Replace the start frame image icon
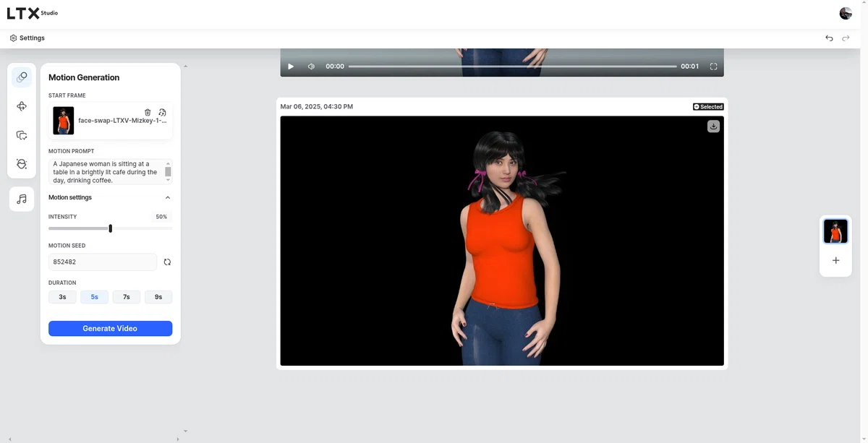Screen dimensions: 868x443 click(162, 112)
